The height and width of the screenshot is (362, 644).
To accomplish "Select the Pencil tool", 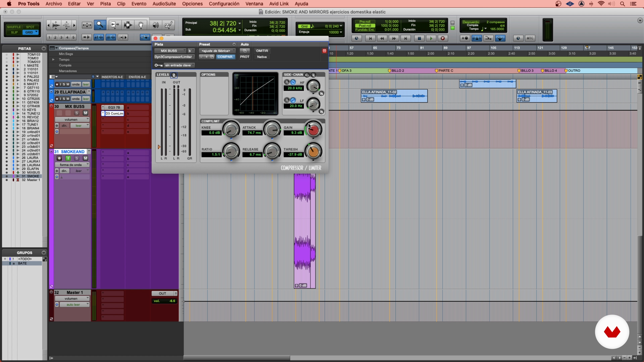I will point(169,25).
